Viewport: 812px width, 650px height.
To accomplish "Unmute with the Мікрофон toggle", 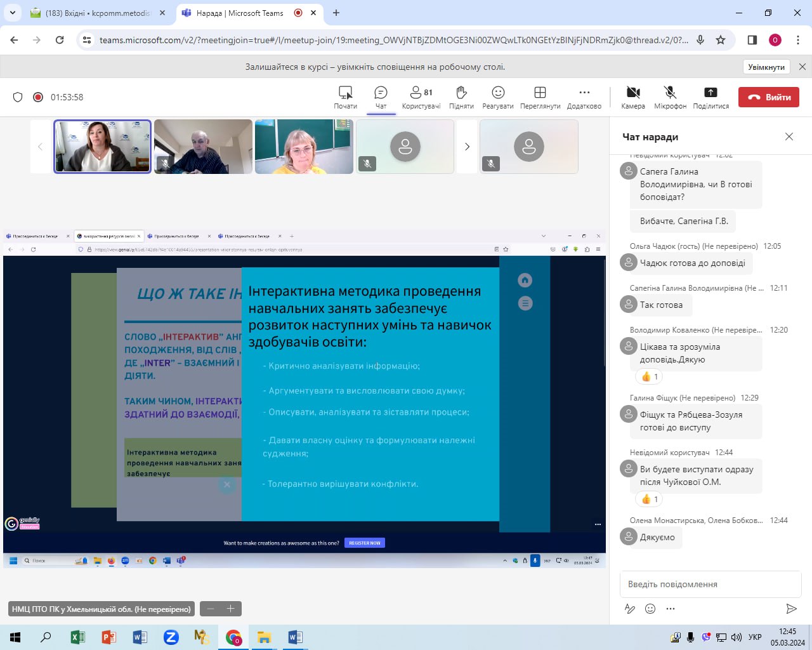I will click(x=670, y=93).
